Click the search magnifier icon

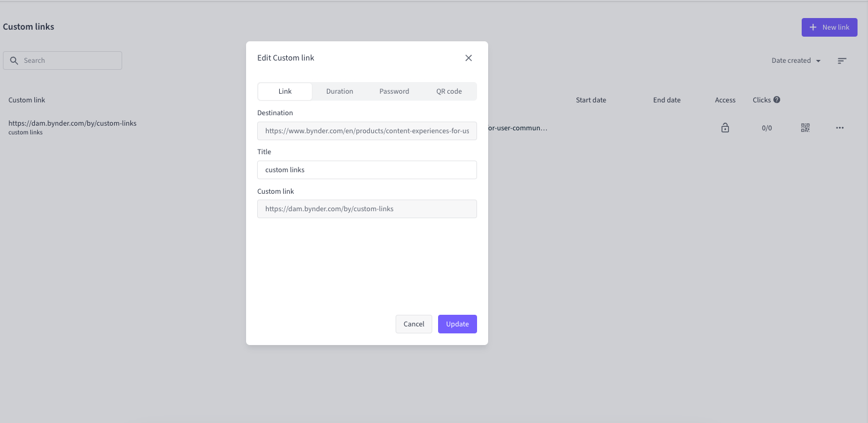point(15,61)
